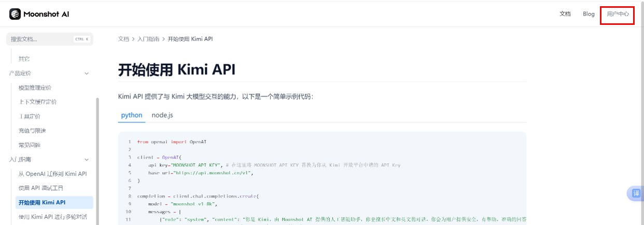Open 使用 Kimi API 进行多轮对话 page
The height and width of the screenshot is (225, 644).
tap(53, 217)
